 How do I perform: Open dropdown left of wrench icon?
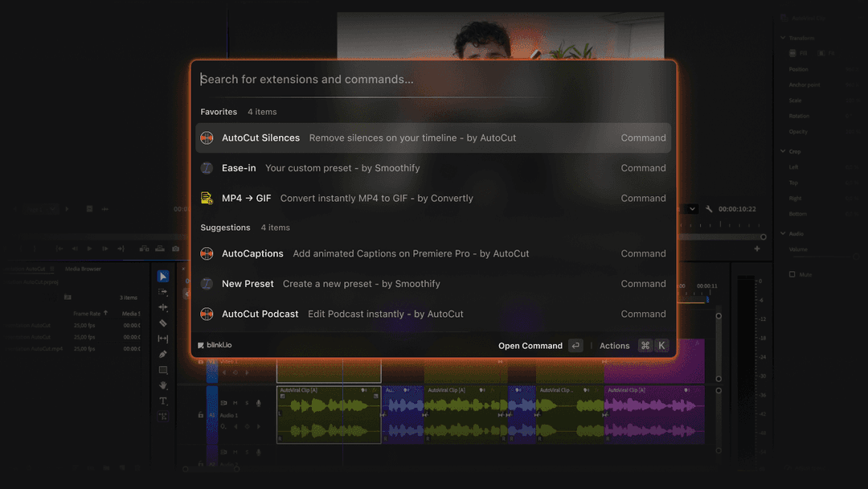pyautogui.click(x=692, y=209)
